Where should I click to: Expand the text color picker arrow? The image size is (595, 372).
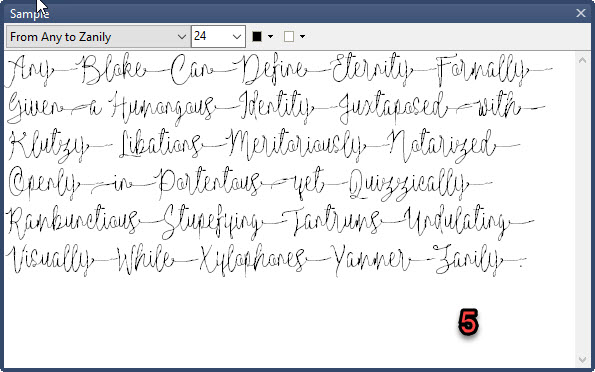[x=270, y=36]
